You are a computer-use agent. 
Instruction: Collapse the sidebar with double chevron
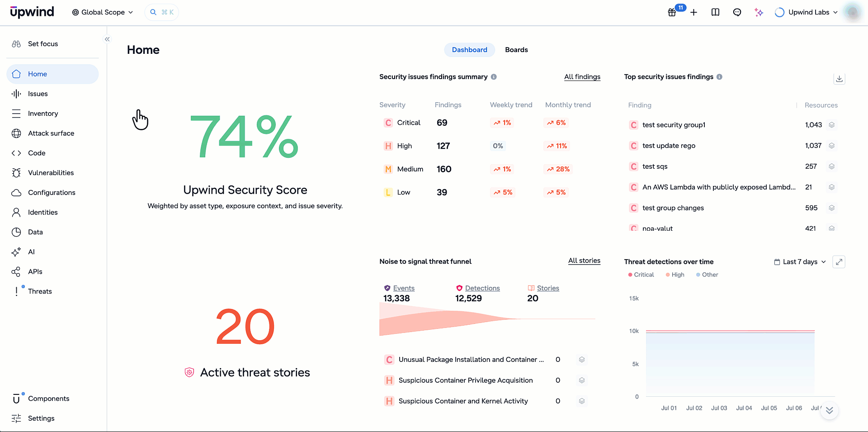107,39
